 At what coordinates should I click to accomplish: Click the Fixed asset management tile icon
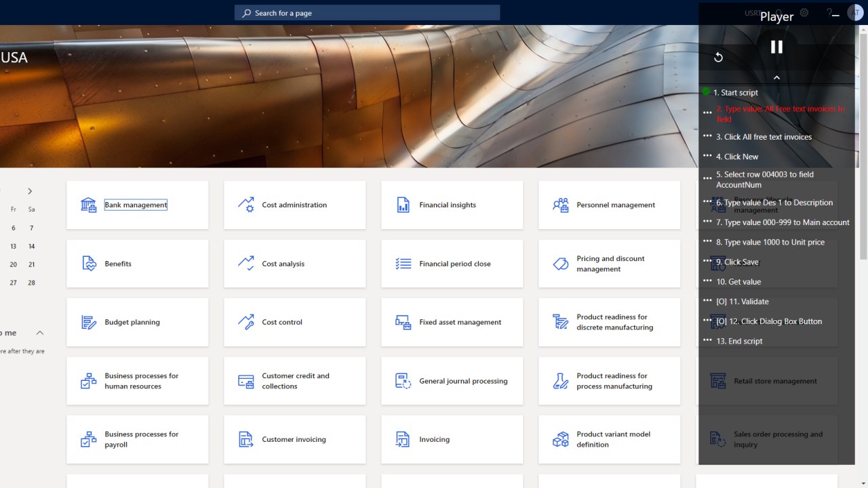coord(403,322)
